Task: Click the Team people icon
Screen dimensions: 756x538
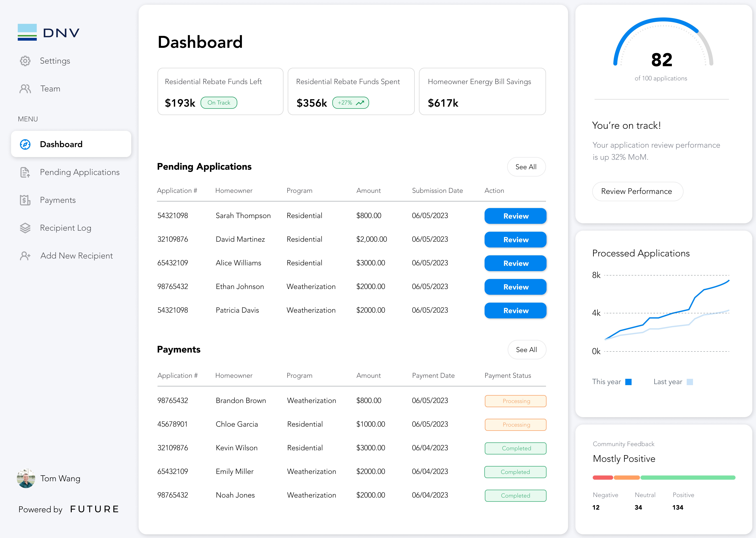Action: tap(25, 89)
